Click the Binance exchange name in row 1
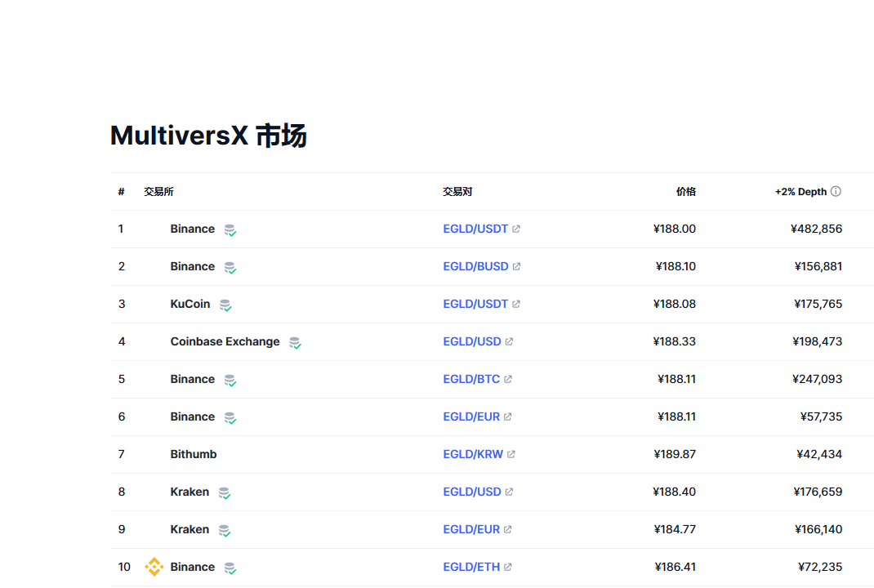874x588 pixels. click(x=192, y=229)
